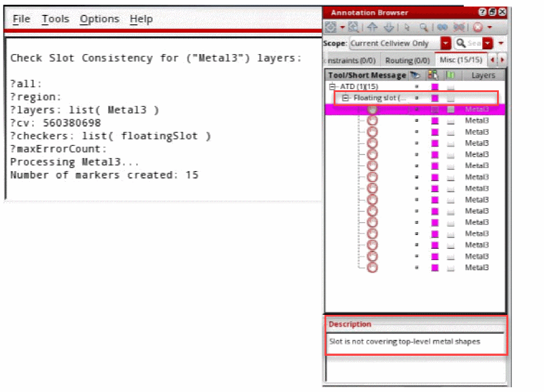
Task: Click the magnifier icon in Annotation toolbar
Action: (424, 27)
